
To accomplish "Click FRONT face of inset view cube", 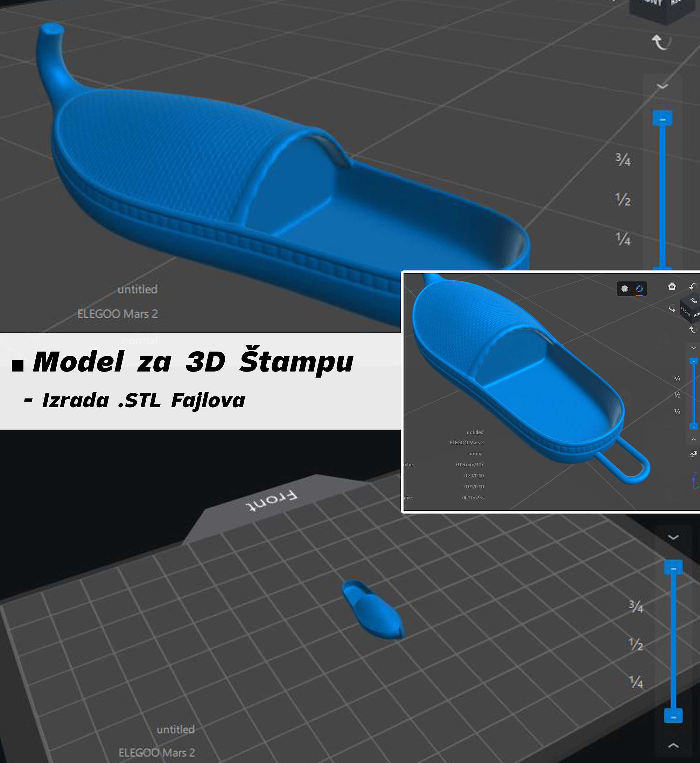I will [x=686, y=312].
